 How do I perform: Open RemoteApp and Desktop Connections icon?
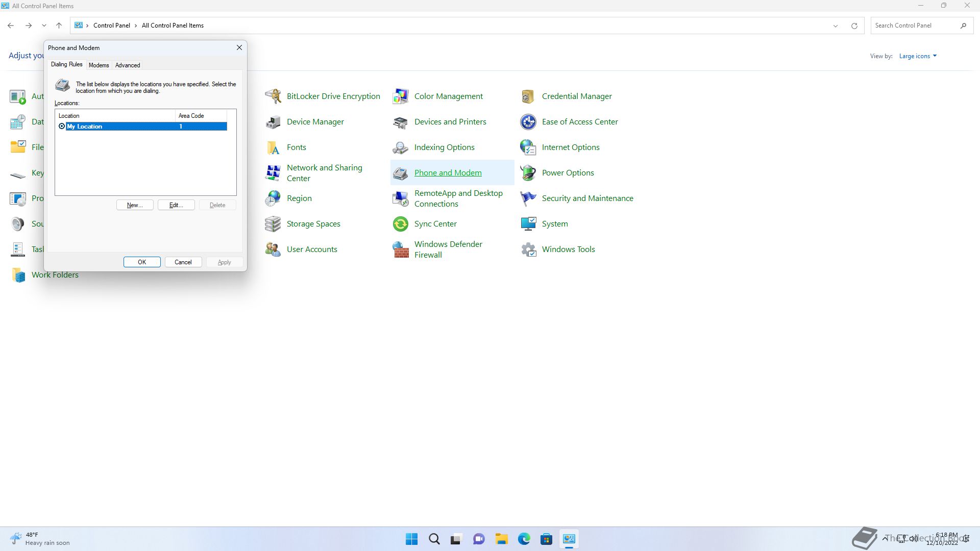[x=401, y=198]
